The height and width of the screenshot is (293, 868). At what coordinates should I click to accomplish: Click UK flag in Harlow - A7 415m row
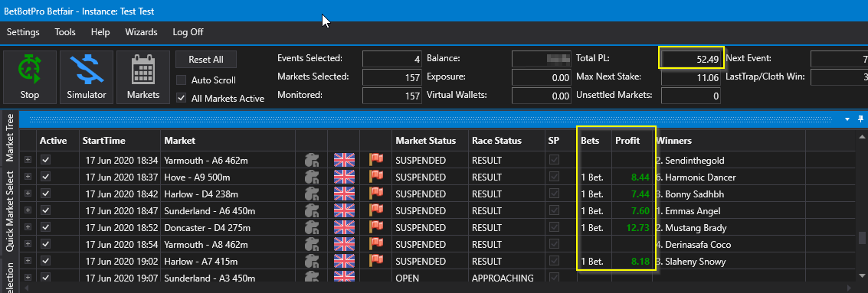pyautogui.click(x=344, y=262)
